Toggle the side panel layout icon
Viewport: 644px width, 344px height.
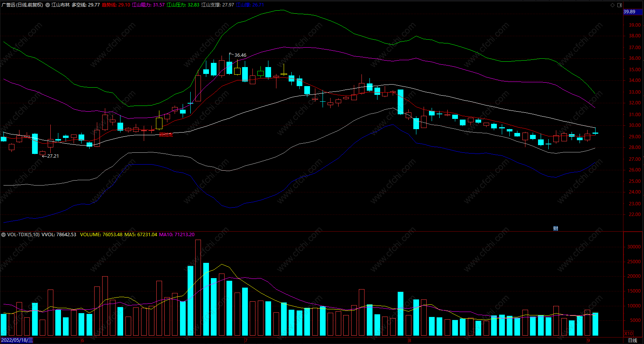(620, 5)
